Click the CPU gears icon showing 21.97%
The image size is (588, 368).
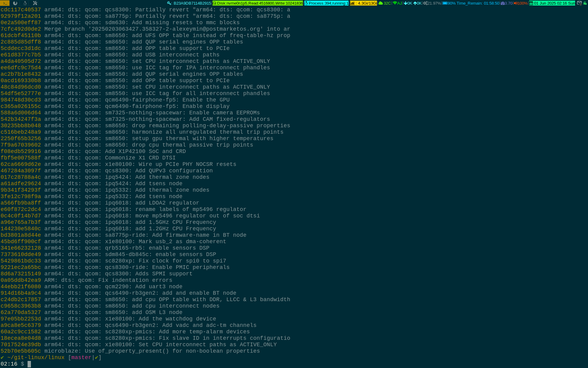coord(425,3)
